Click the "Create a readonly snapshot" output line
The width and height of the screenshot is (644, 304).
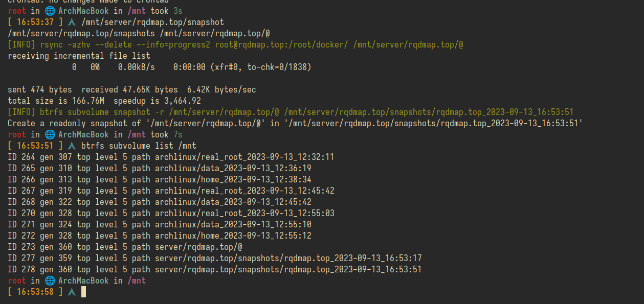pos(295,123)
